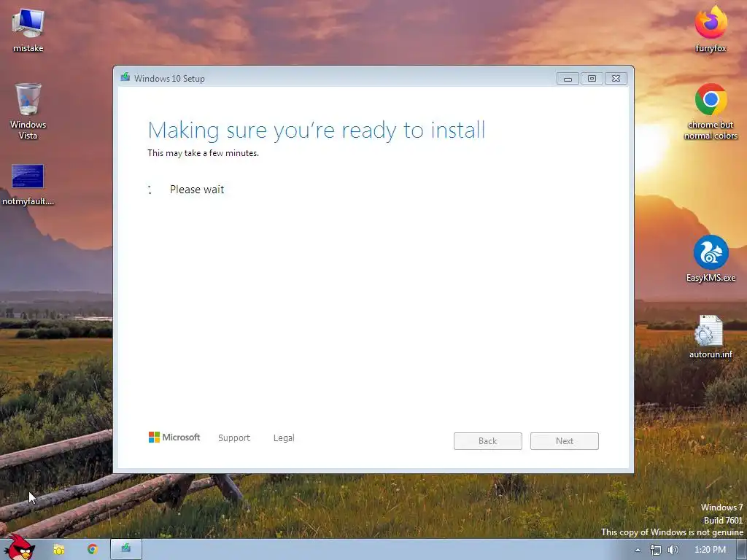Show hidden system tray icons
Image resolution: width=747 pixels, height=560 pixels.
(638, 550)
